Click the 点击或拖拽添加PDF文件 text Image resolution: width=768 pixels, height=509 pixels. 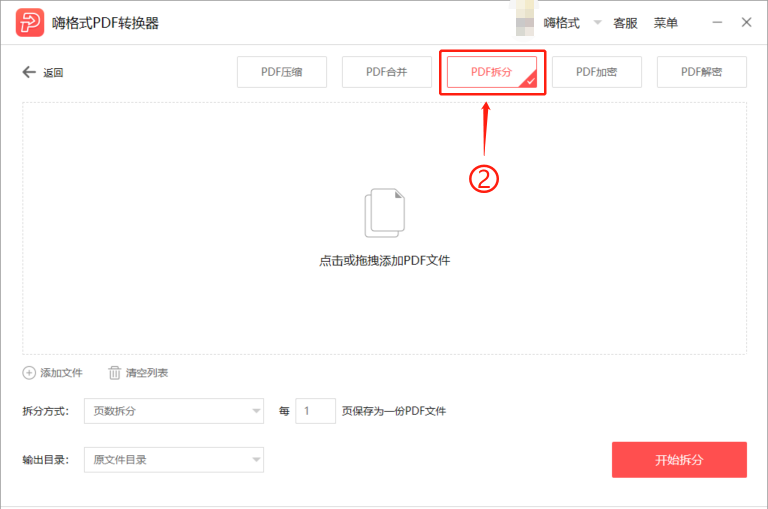(x=384, y=260)
